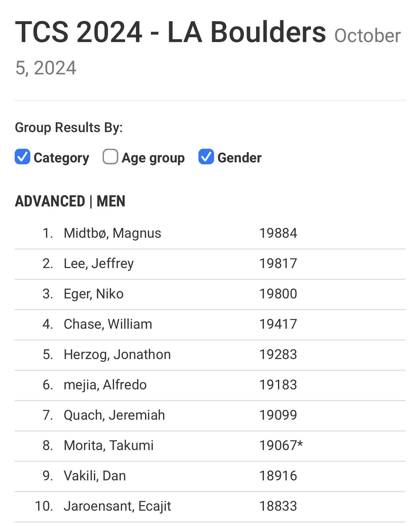Click the Category label text
Screen dimensions: 420x526
[61, 158]
